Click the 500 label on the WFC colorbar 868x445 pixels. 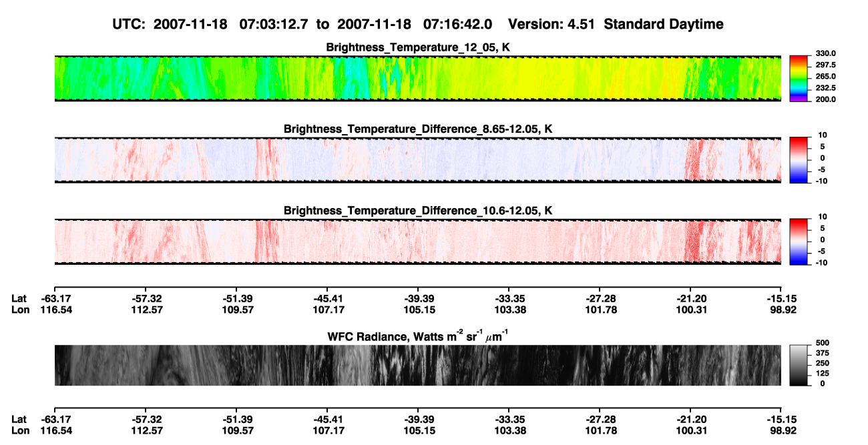pos(823,342)
